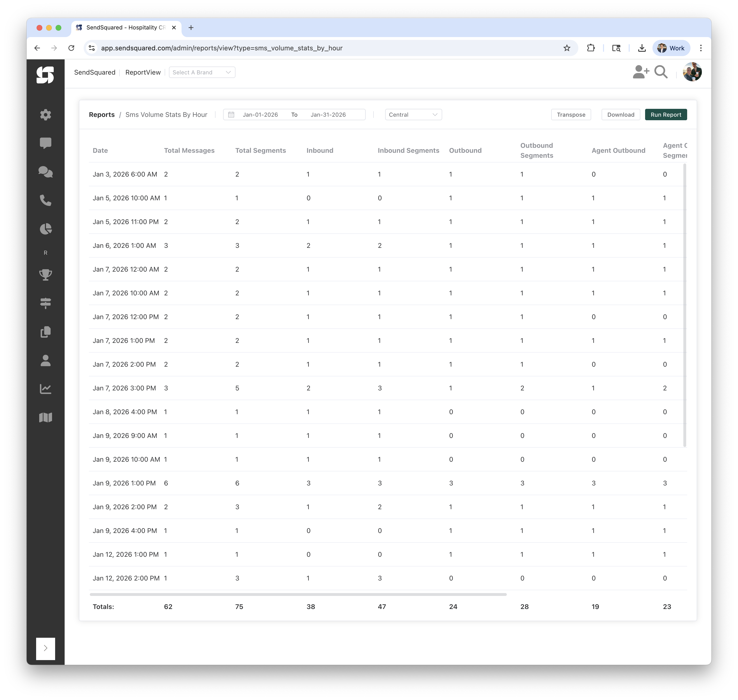Select the line chart analytics icon
The width and height of the screenshot is (738, 700).
[x=46, y=389]
